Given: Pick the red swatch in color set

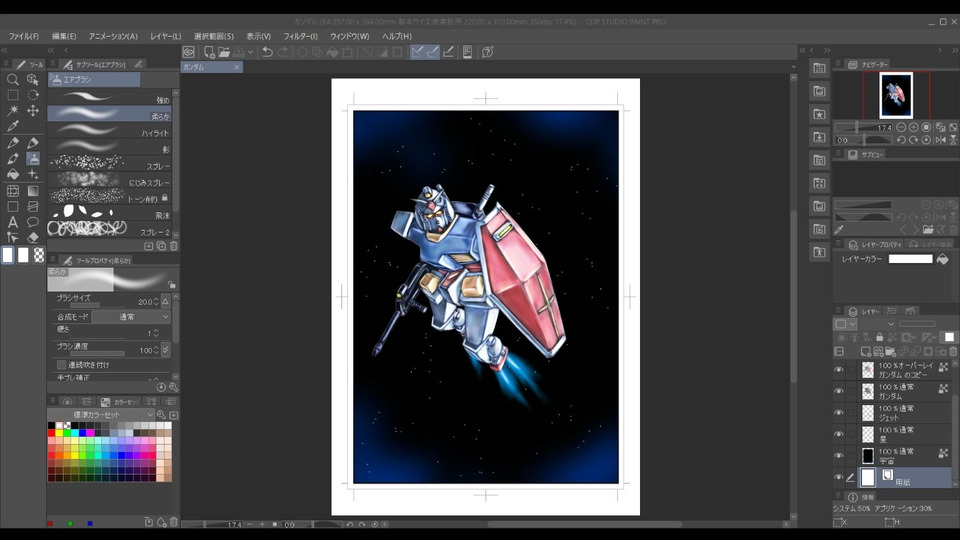Looking at the screenshot, I should (x=53, y=434).
